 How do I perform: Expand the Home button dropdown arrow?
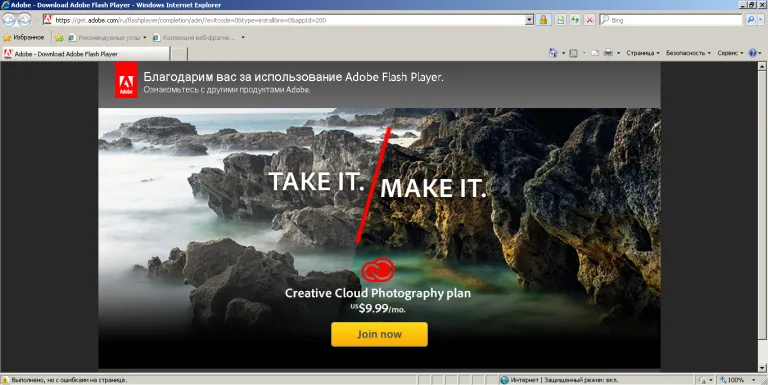click(x=563, y=53)
